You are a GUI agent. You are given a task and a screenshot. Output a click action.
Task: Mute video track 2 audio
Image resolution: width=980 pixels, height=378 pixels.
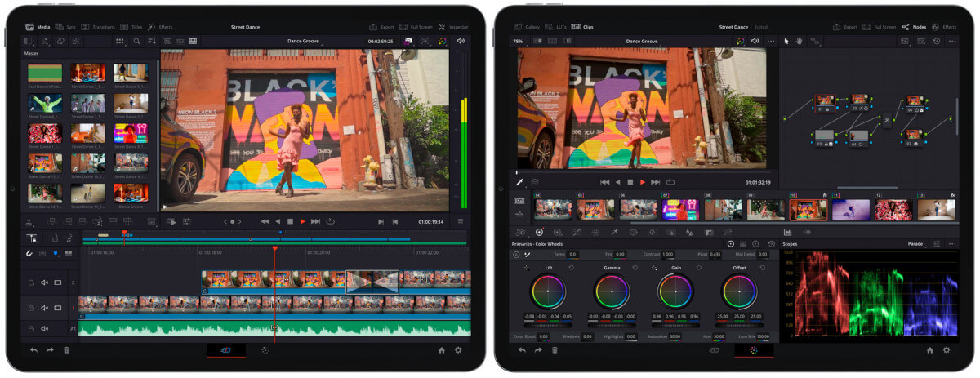[x=44, y=282]
